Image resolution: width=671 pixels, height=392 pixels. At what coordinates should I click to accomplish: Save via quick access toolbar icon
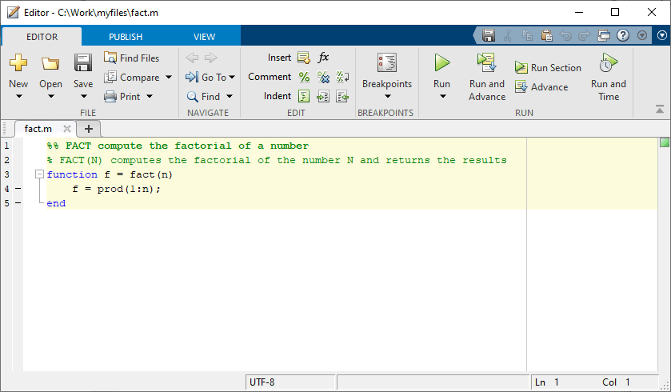tap(488, 36)
